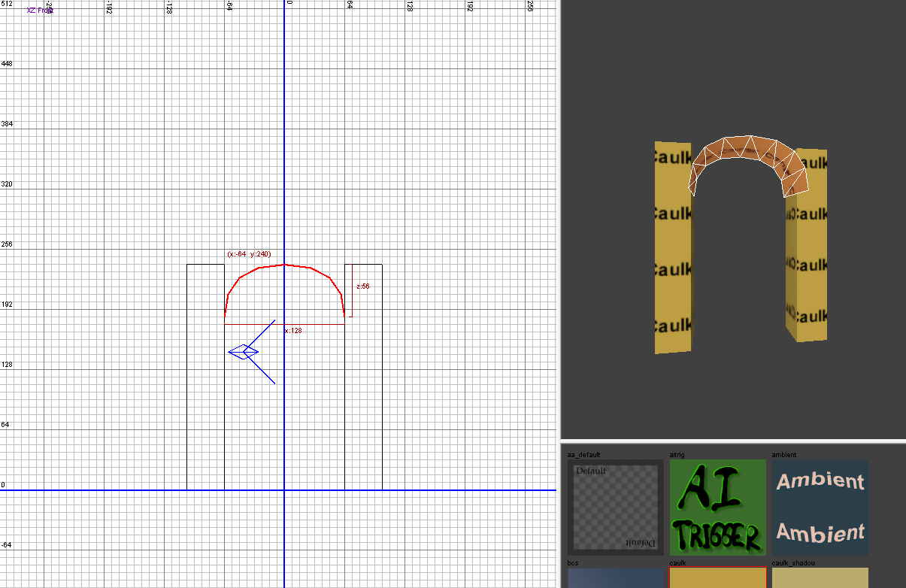The image size is (906, 588).
Task: Click the 'ambient' texture name label
Action: [784, 455]
